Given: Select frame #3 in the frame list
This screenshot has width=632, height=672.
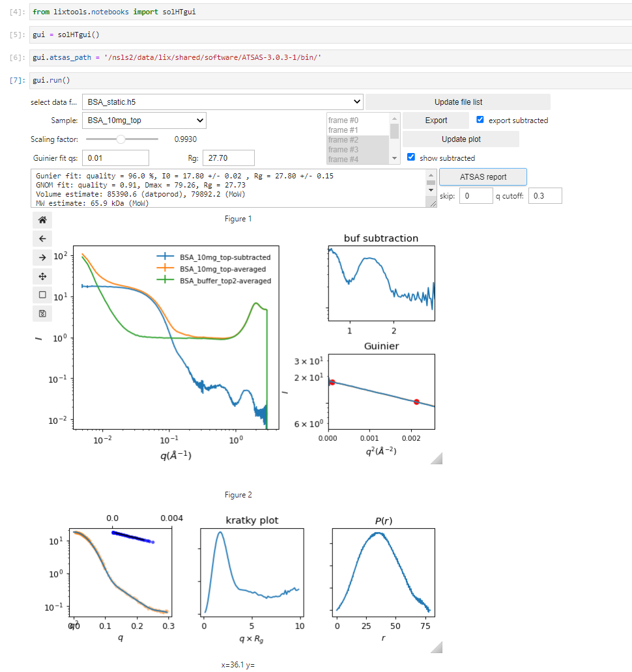Looking at the screenshot, I should (358, 150).
